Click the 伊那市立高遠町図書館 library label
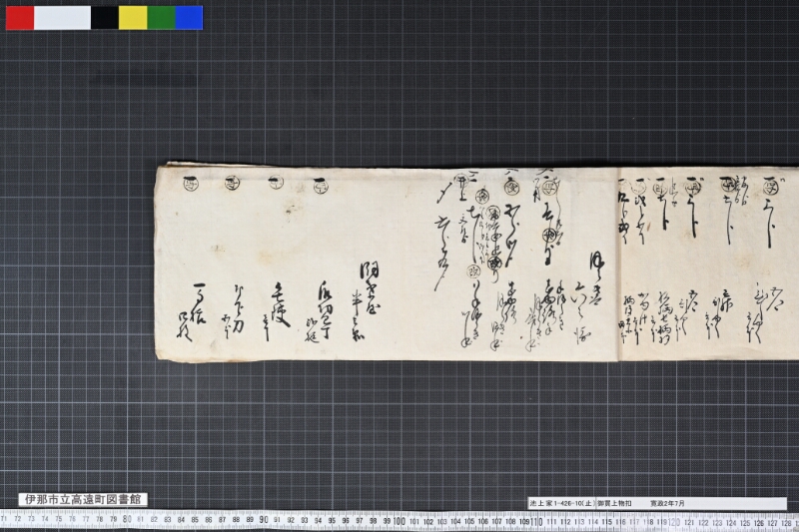 coord(83,499)
